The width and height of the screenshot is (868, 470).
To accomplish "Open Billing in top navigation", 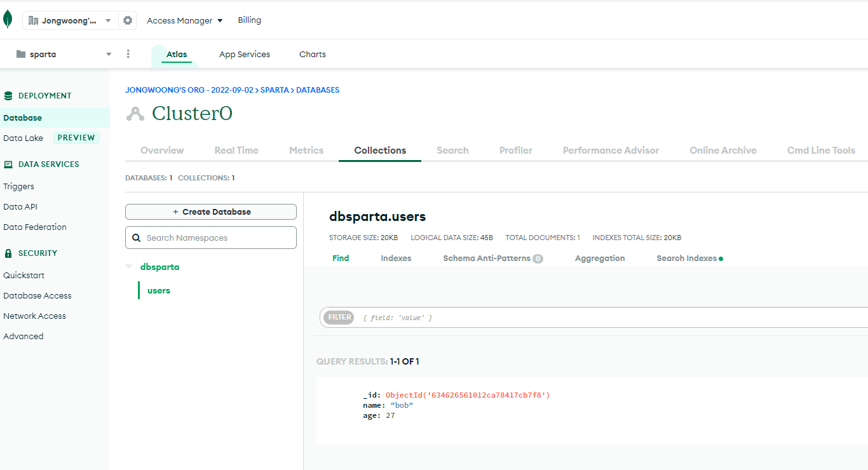I will tap(250, 20).
